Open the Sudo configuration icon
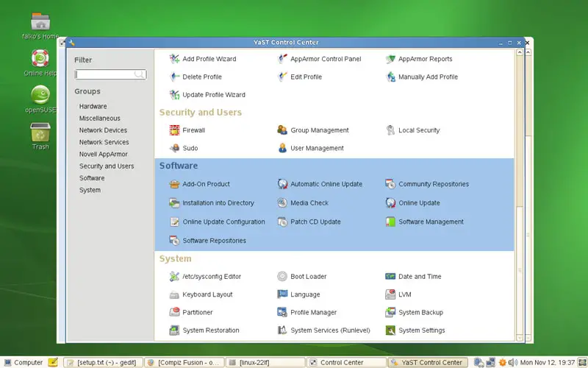The image size is (588, 368). [174, 148]
